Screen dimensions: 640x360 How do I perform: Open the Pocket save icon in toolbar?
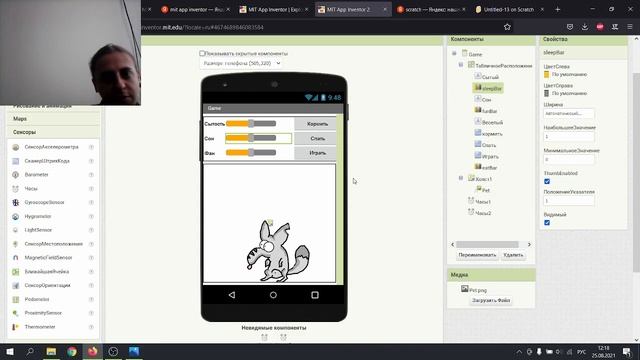point(570,27)
